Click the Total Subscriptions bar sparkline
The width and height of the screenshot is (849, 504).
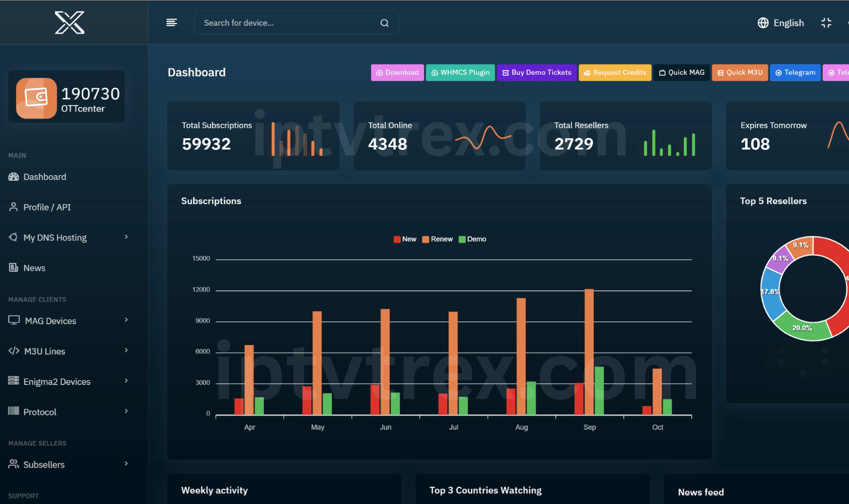pyautogui.click(x=297, y=139)
